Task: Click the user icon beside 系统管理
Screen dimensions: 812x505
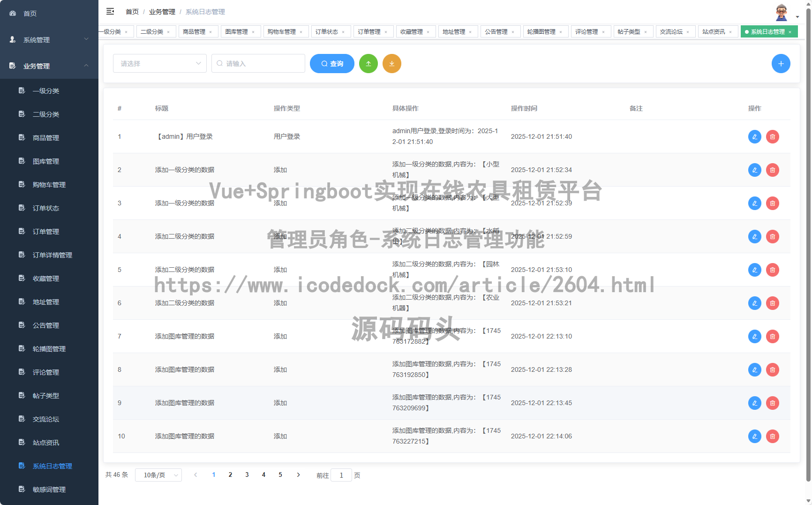Action: (12, 40)
